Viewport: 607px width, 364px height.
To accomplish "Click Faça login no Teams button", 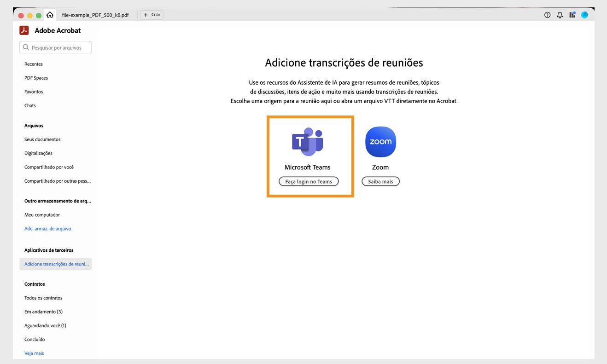I will click(x=309, y=181).
